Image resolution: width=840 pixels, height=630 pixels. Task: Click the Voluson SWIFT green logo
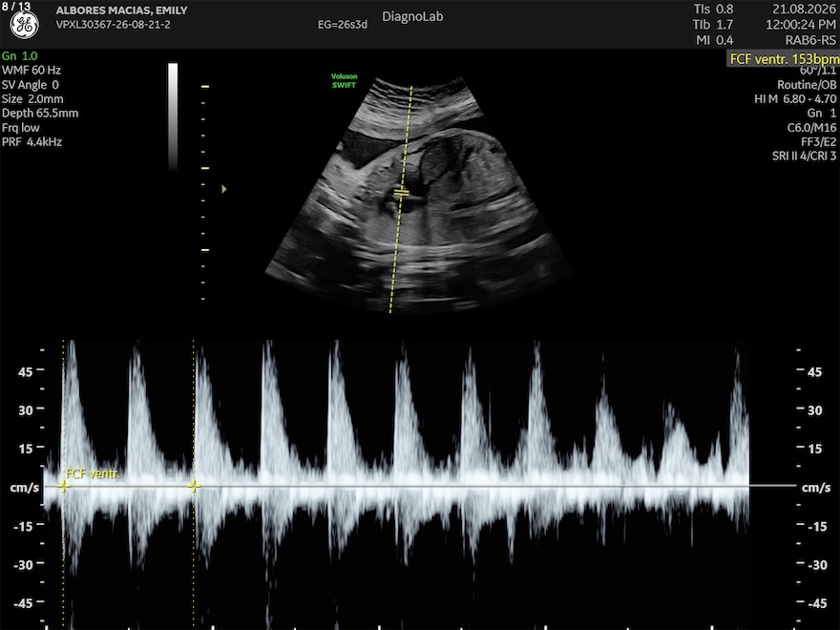[x=344, y=80]
